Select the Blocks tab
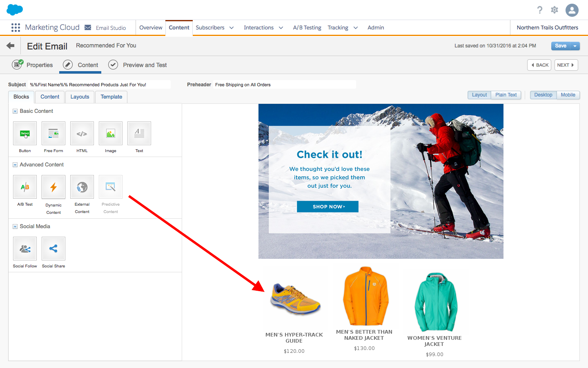 click(x=21, y=97)
